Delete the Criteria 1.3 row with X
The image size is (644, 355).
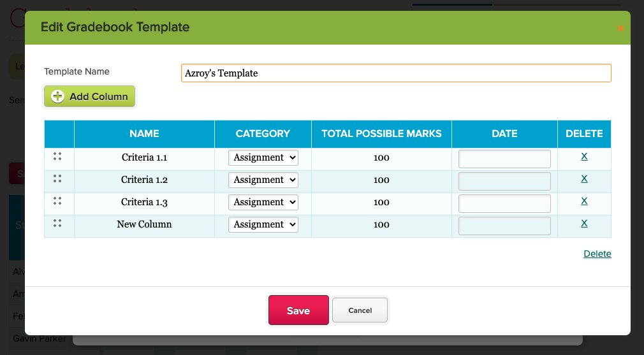click(584, 201)
